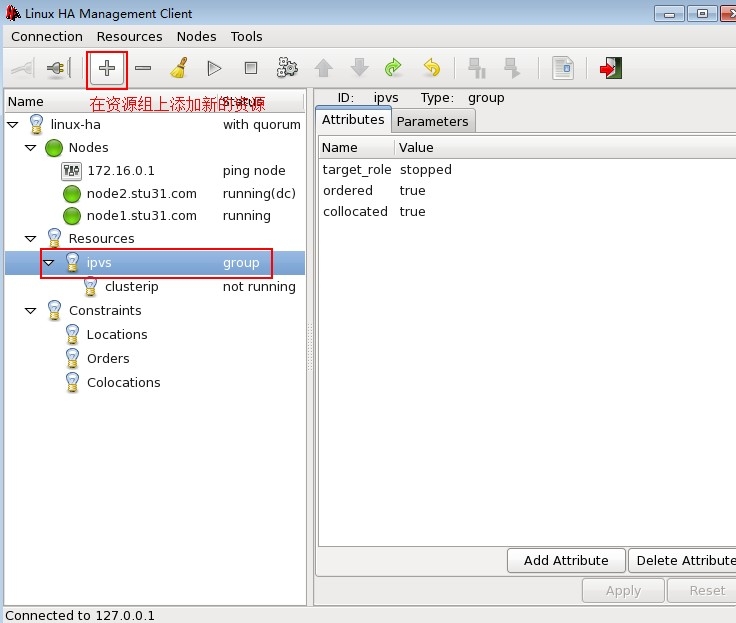Collapse the Nodes tree branch
The width and height of the screenshot is (736, 623).
[31, 148]
